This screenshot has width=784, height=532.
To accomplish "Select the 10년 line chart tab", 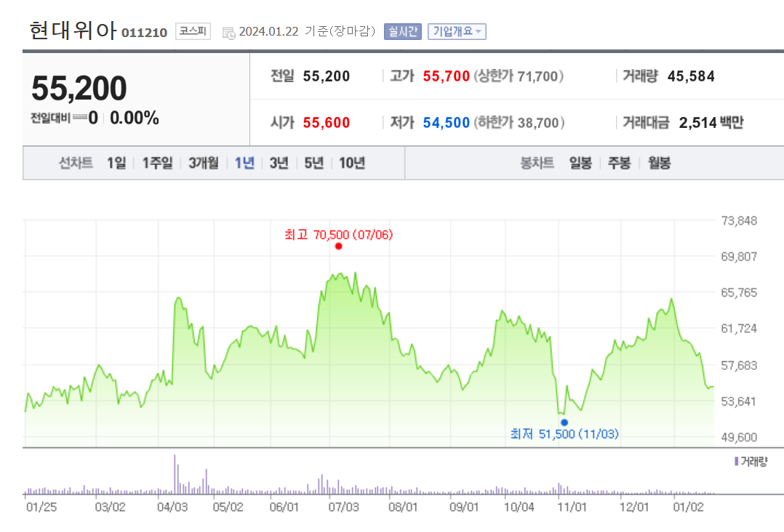I will click(x=352, y=163).
